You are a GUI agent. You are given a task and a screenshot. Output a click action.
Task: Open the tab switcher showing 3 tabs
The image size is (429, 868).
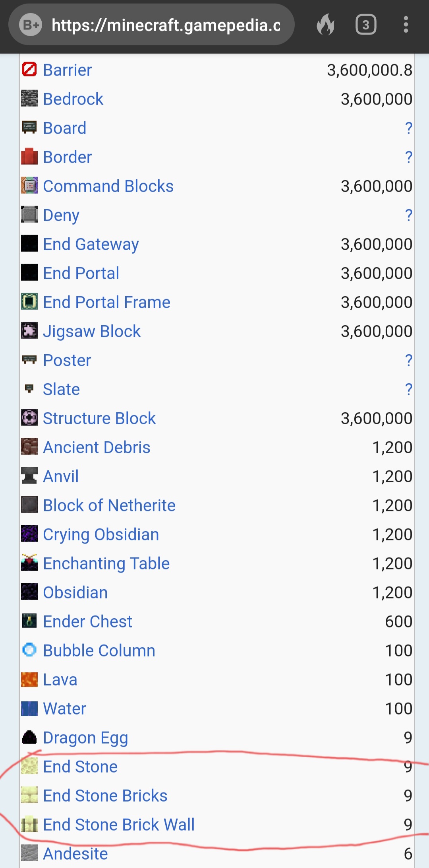(366, 25)
